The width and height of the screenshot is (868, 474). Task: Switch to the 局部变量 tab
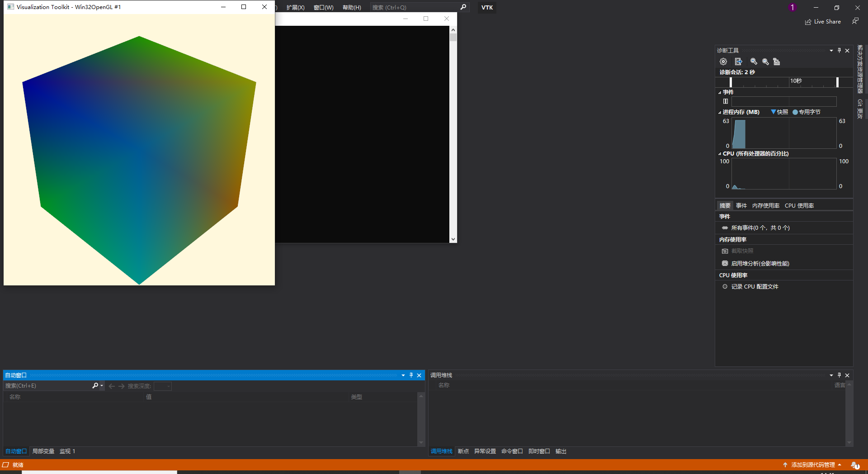pos(43,451)
